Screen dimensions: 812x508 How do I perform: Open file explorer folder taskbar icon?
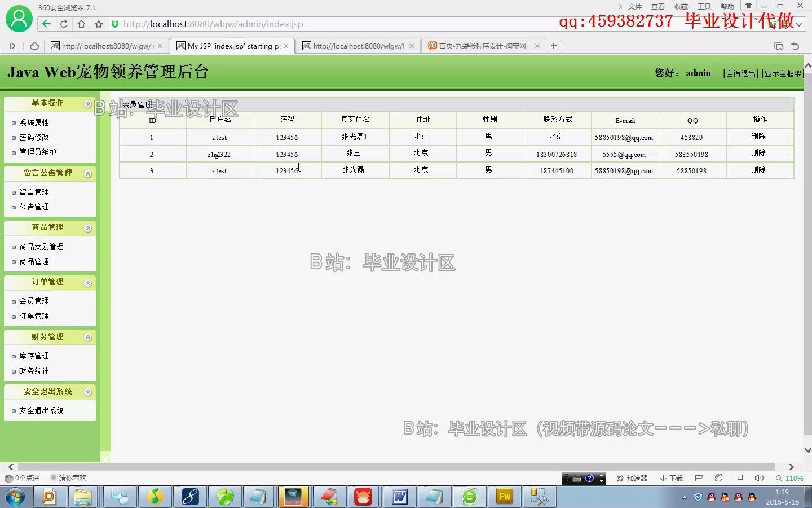(83, 497)
